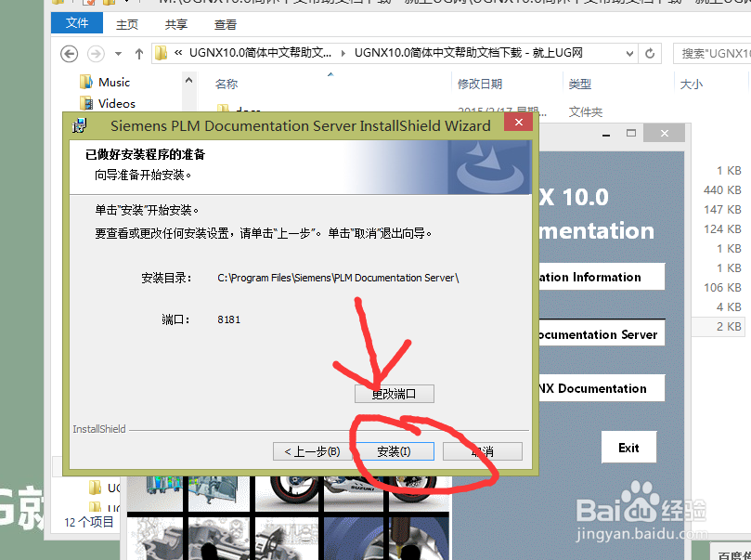The image size is (751, 560).
Task: Select Install NX Documentation in launcher
Action: point(602,388)
